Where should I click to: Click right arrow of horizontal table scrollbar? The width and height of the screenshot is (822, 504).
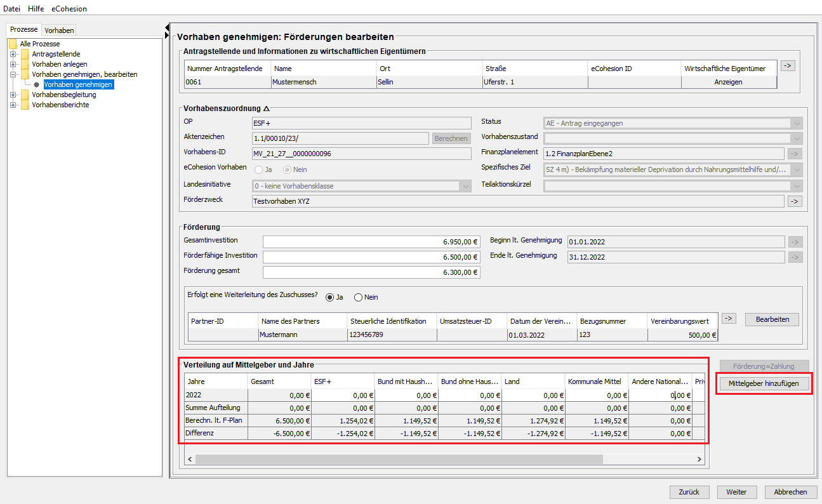coord(699,459)
